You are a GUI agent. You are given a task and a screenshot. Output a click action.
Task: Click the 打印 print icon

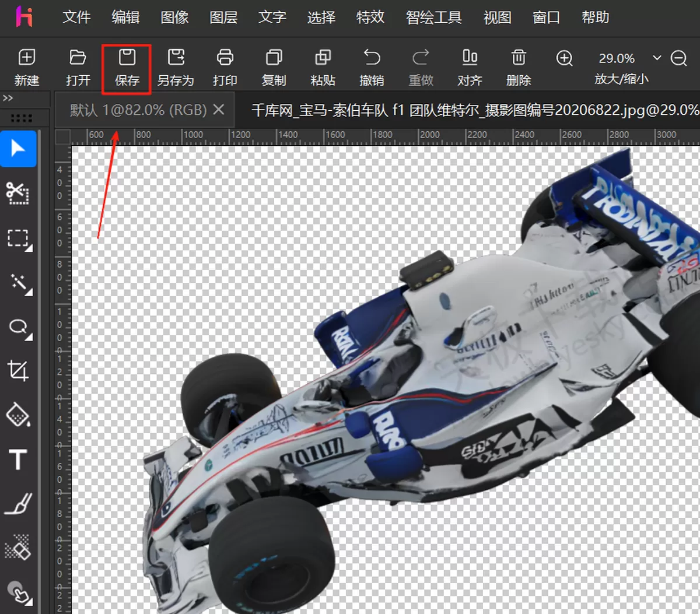[225, 58]
